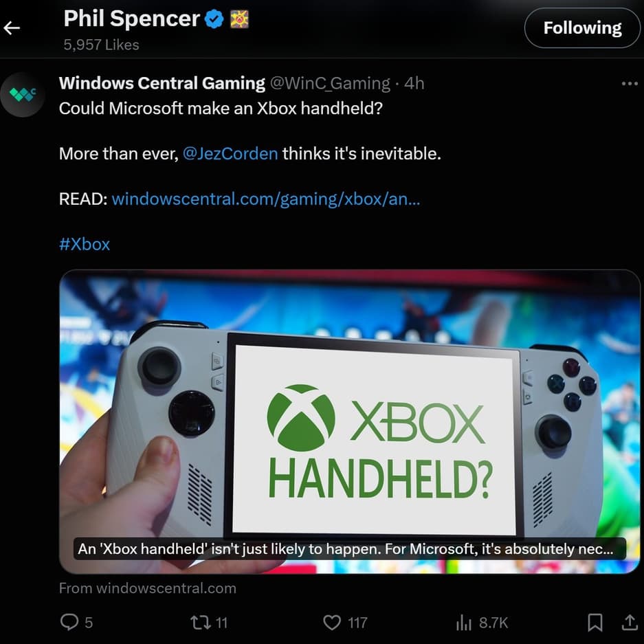
Task: Toggle the Following button
Action: coord(582,28)
